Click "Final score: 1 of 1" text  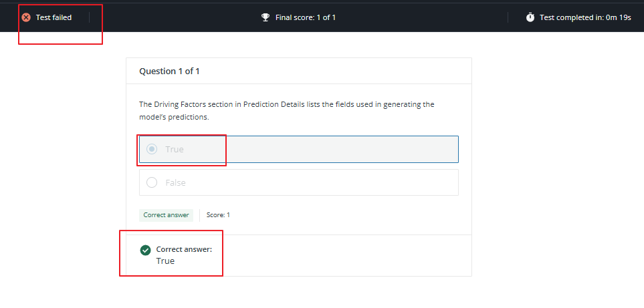306,17
